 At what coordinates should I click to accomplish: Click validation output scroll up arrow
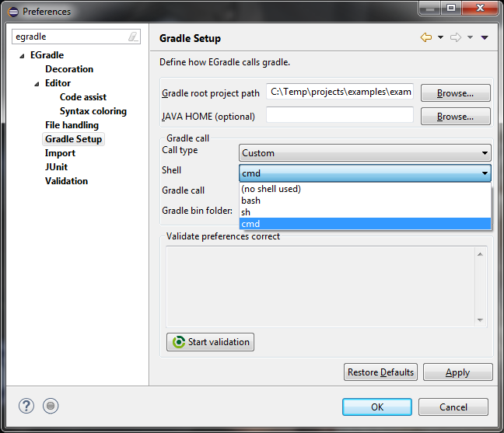click(x=480, y=254)
